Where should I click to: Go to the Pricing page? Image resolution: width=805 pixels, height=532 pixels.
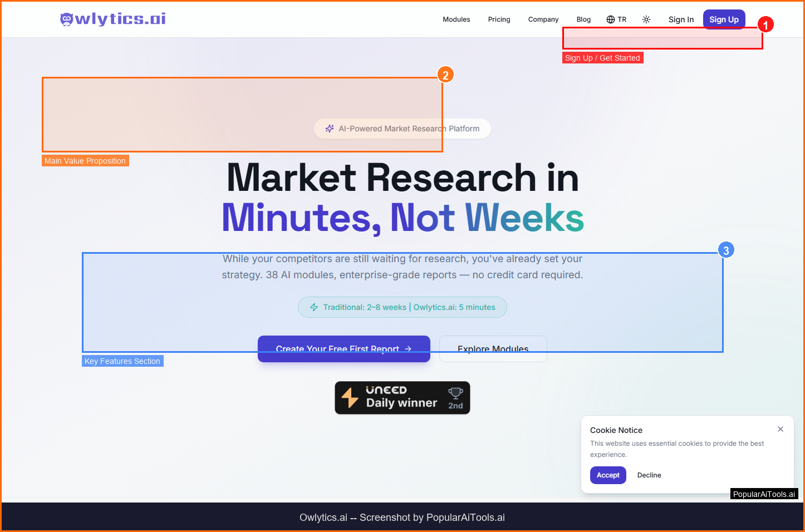(499, 19)
